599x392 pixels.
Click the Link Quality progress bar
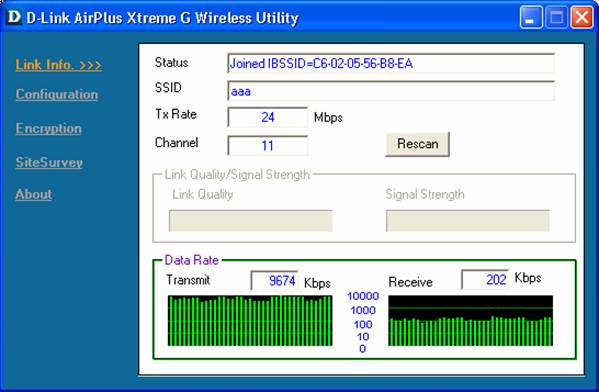coord(251,220)
